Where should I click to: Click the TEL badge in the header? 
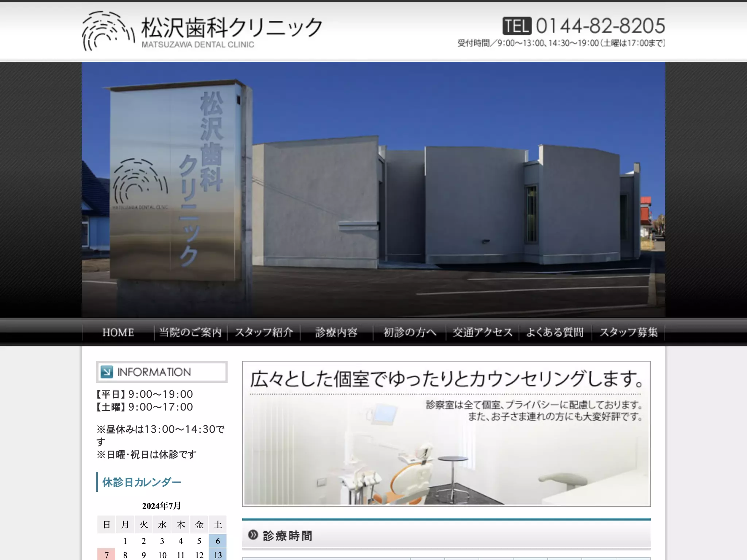517,26
